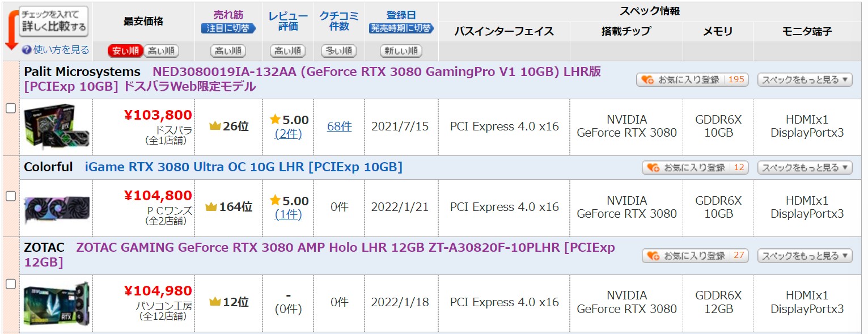Click the ¥103,800 price
868x334 pixels.
158,116
